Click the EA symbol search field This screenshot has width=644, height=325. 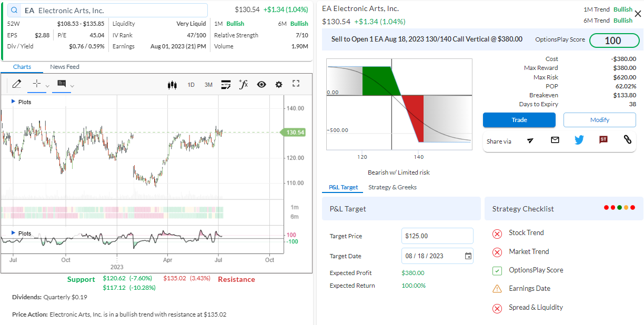[x=107, y=11]
